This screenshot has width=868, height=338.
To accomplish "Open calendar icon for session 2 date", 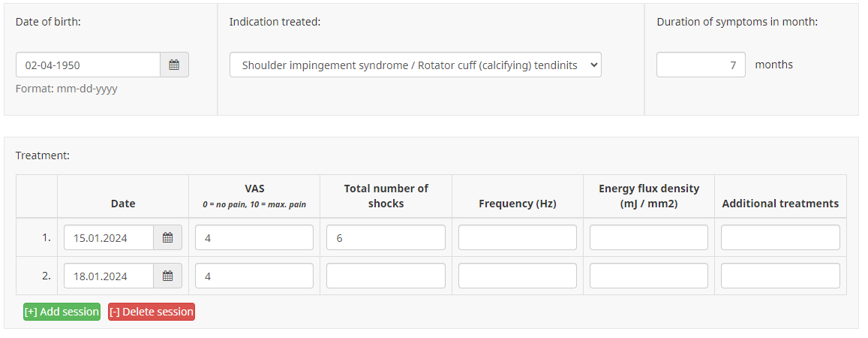I will (168, 276).
